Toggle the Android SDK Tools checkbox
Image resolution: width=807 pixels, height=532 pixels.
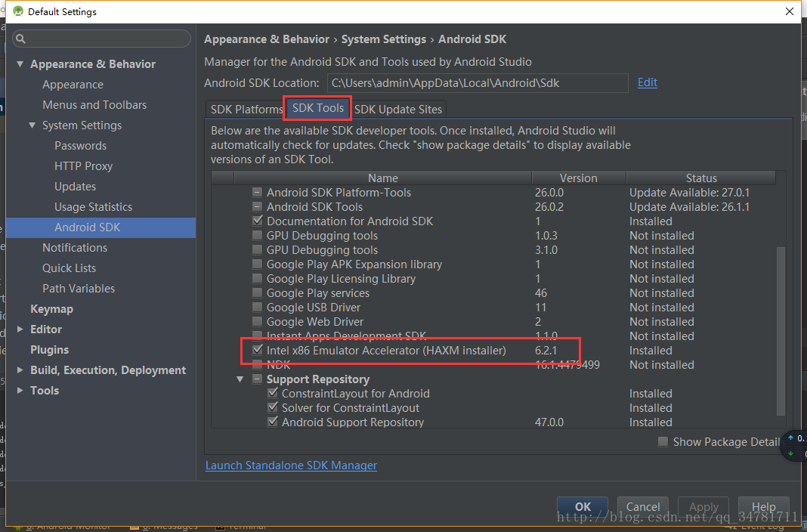click(x=257, y=207)
